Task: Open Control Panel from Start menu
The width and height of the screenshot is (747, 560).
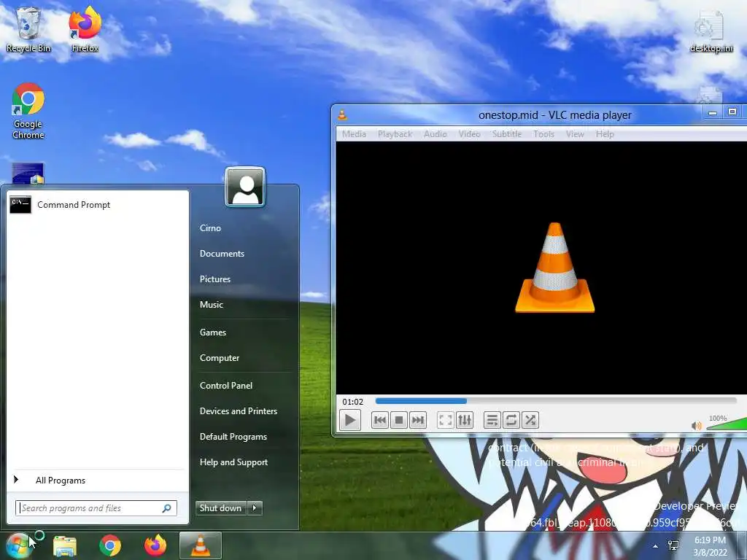Action: pos(226,386)
